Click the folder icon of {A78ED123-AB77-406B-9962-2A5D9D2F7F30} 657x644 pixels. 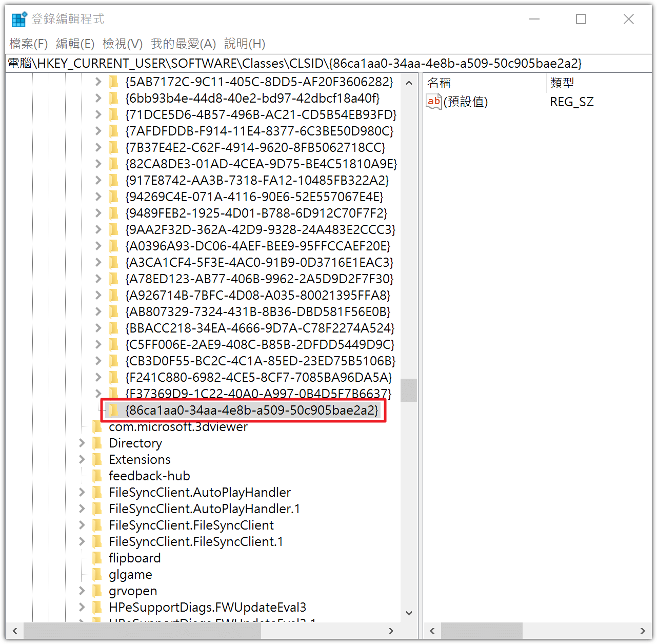tap(113, 279)
